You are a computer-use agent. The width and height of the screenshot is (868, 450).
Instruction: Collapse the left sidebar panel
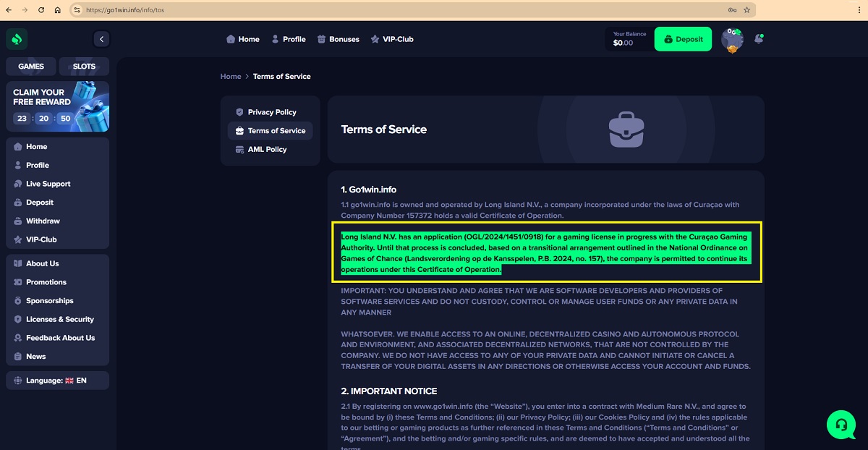101,39
